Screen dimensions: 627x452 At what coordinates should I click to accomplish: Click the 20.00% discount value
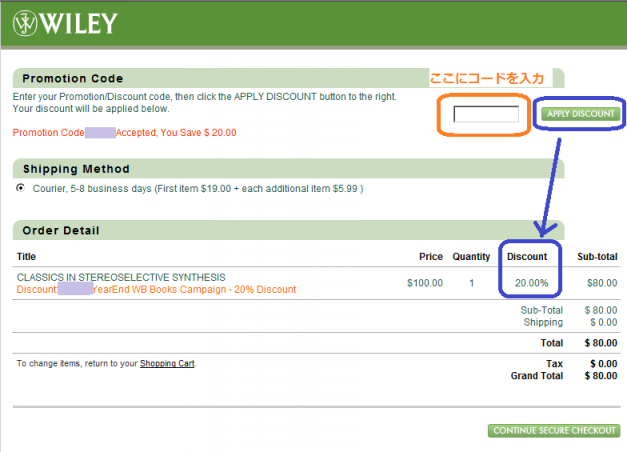531,283
